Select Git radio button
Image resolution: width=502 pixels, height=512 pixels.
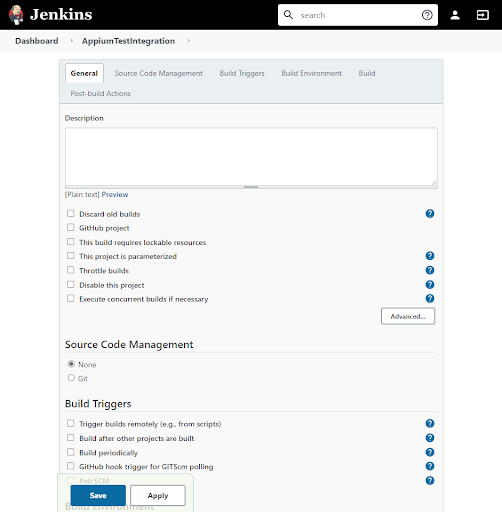point(71,378)
